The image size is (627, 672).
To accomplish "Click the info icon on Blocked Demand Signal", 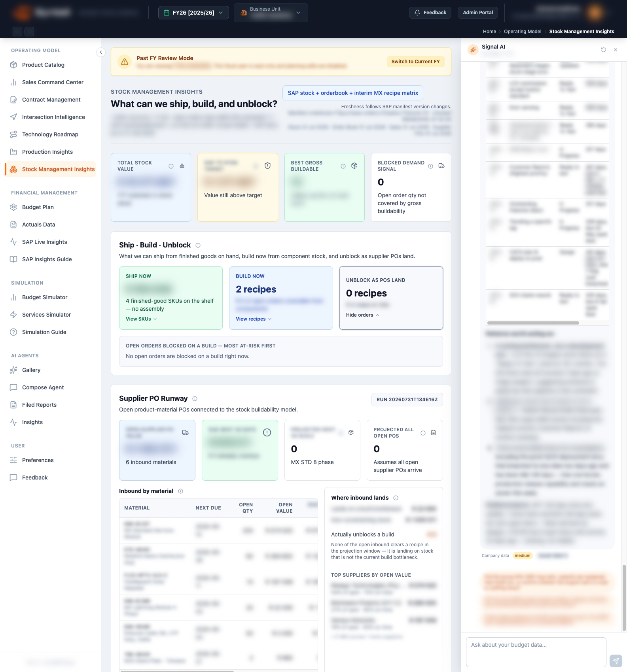I will 431,166.
